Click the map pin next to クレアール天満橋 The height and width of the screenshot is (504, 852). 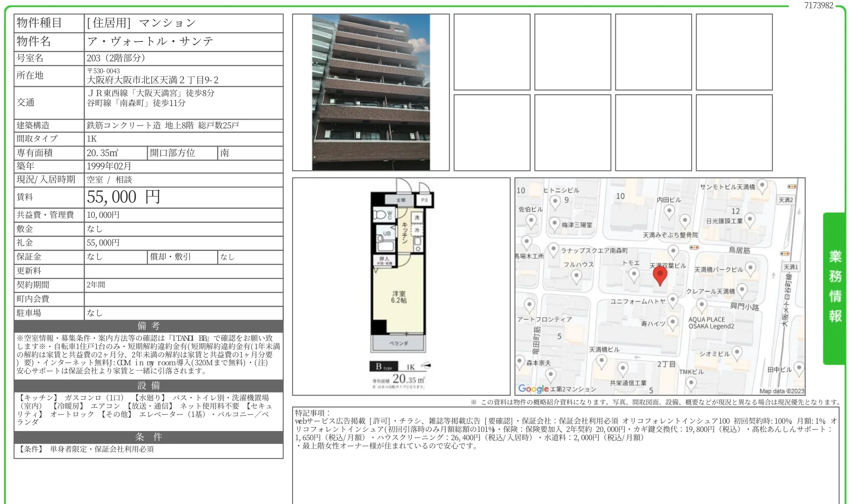point(742,290)
